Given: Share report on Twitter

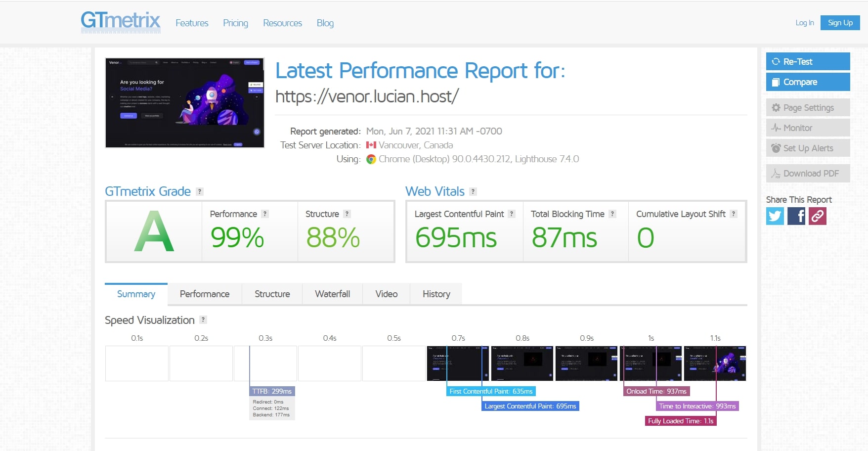Looking at the screenshot, I should tap(775, 216).
